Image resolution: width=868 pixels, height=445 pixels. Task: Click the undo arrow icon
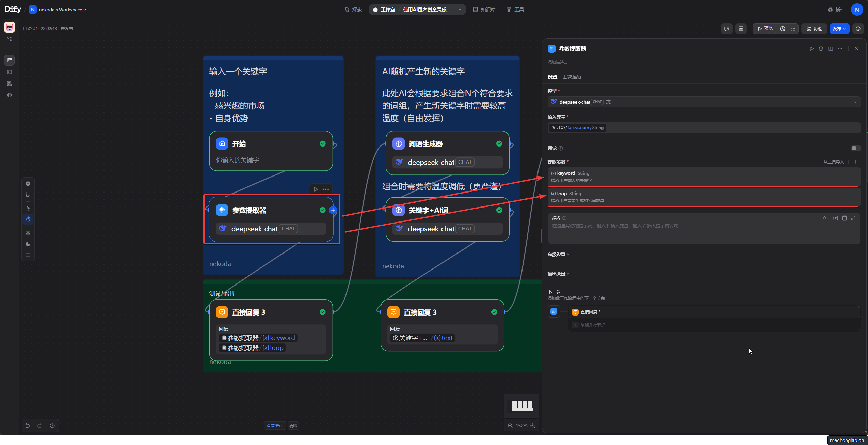tap(28, 425)
